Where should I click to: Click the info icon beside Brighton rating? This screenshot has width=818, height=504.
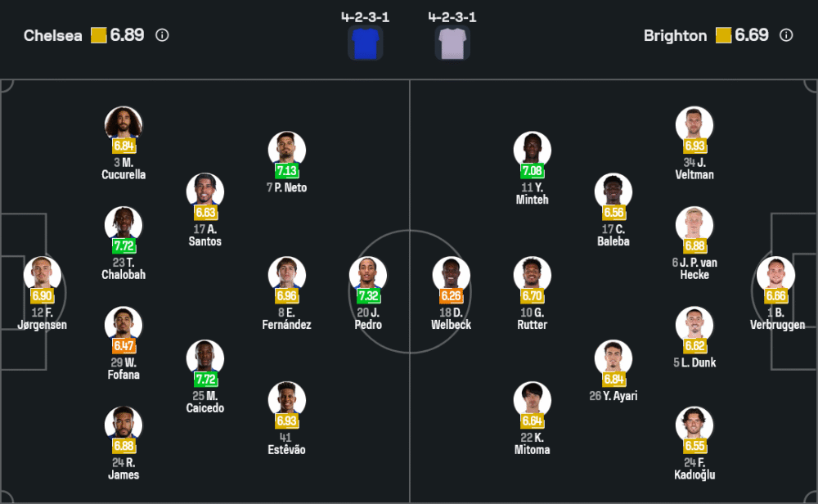click(786, 35)
